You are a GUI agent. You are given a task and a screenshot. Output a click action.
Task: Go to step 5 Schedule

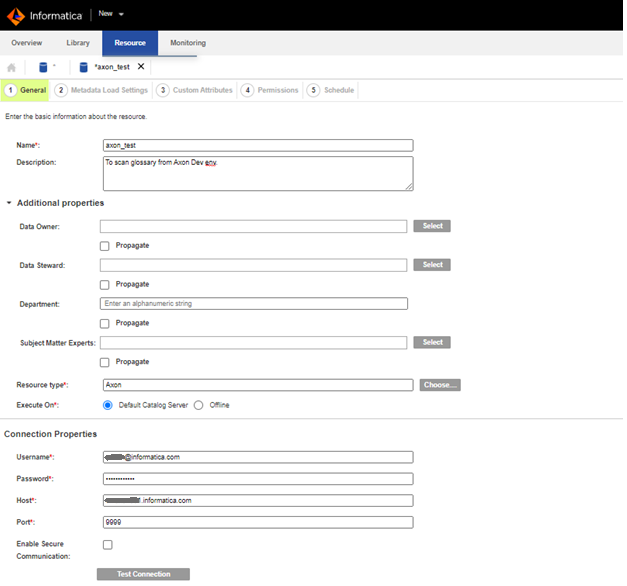point(330,90)
